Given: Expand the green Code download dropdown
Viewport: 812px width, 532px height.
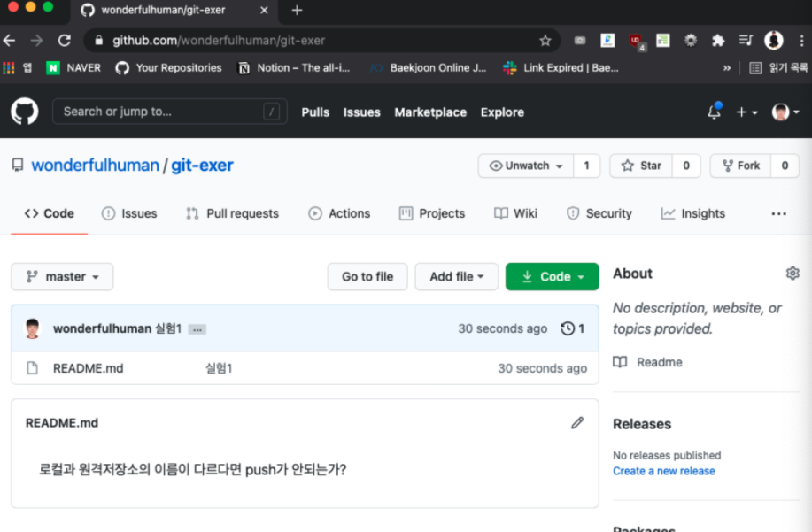Looking at the screenshot, I should 552,276.
